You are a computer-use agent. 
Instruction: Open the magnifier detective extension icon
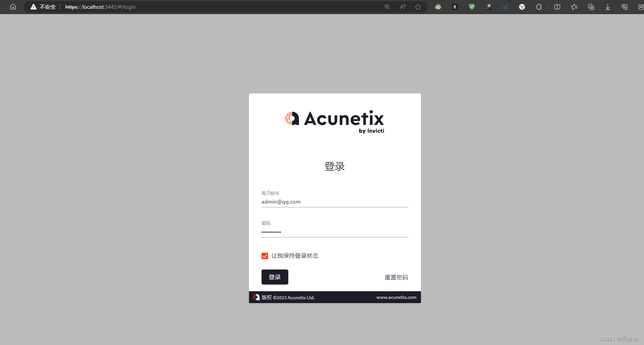488,7
